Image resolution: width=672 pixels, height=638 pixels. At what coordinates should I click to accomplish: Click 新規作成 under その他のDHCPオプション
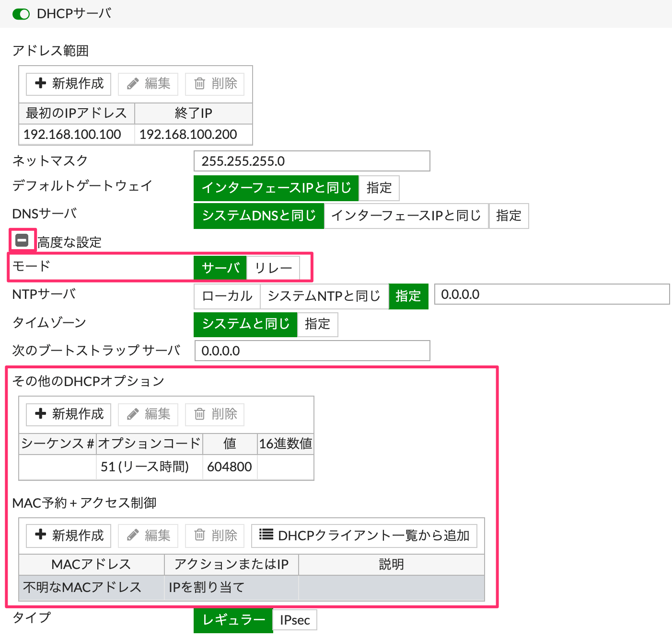tap(69, 414)
